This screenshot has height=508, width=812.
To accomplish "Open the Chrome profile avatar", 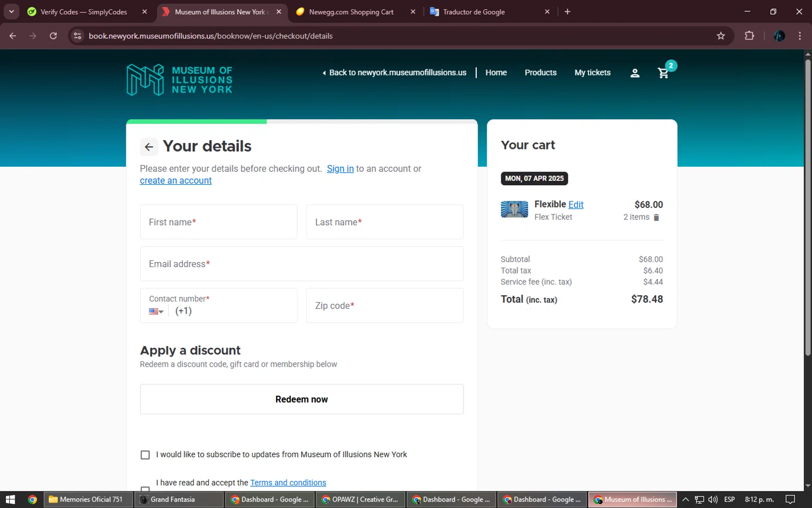I will point(780,36).
